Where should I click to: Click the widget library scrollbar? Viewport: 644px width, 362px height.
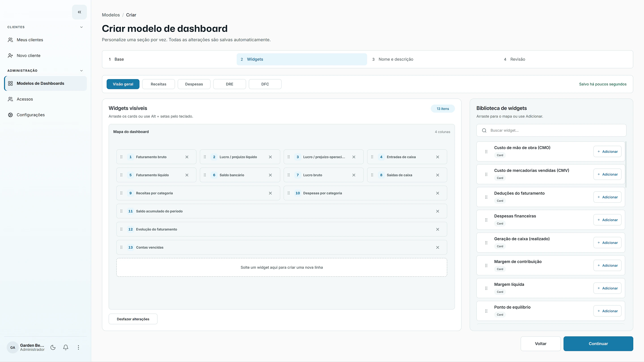(626, 164)
